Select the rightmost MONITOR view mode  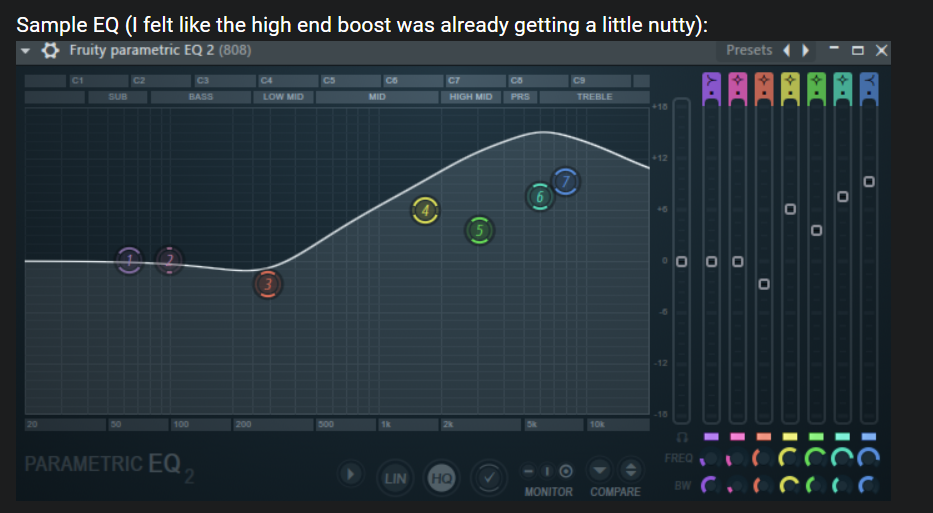(566, 471)
